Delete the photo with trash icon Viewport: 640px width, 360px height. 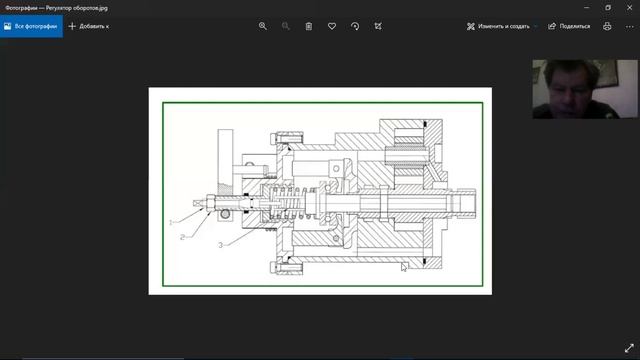click(x=309, y=26)
